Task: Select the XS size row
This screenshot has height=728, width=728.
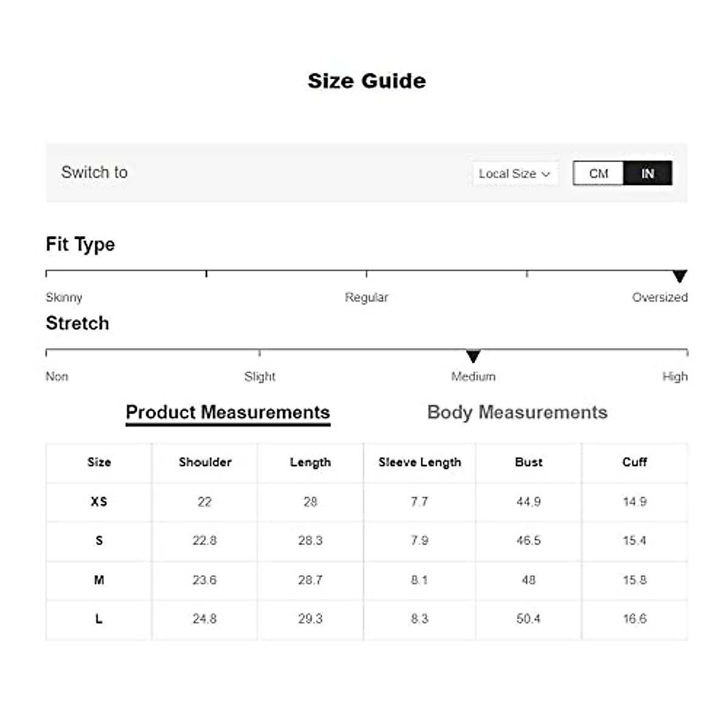Action: 99,502
